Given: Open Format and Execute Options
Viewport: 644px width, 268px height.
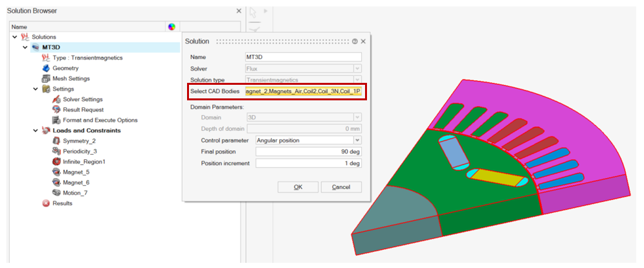Looking at the screenshot, I should tap(100, 120).
